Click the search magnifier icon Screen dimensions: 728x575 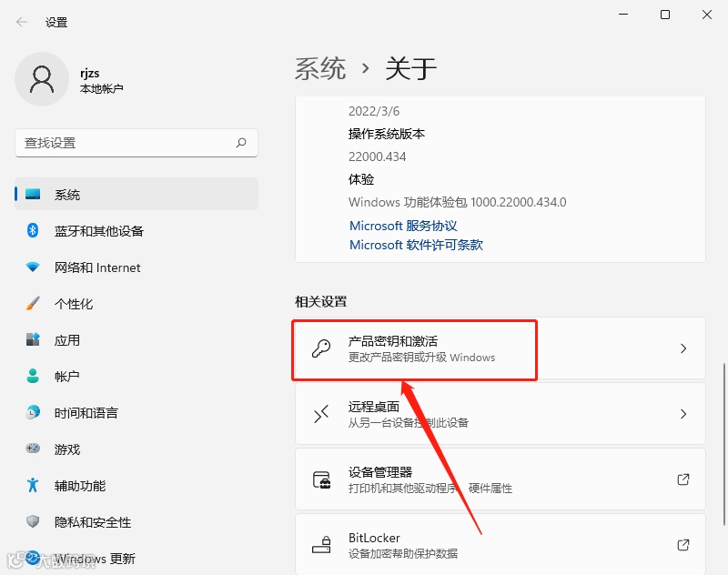coord(241,143)
